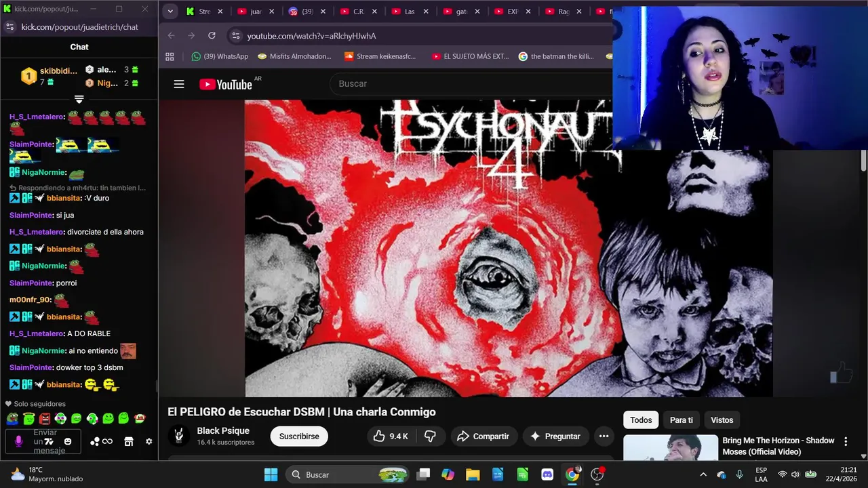
Task: Open more actions menu beside Preguntar
Action: [x=604, y=436]
